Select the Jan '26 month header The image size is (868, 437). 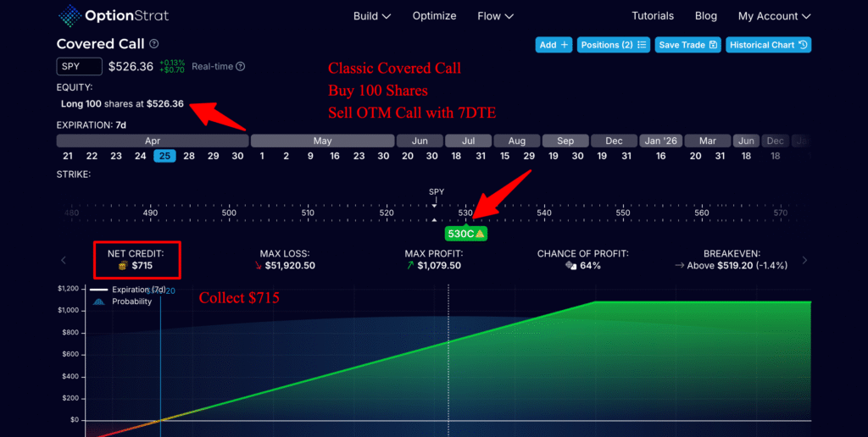[661, 141]
